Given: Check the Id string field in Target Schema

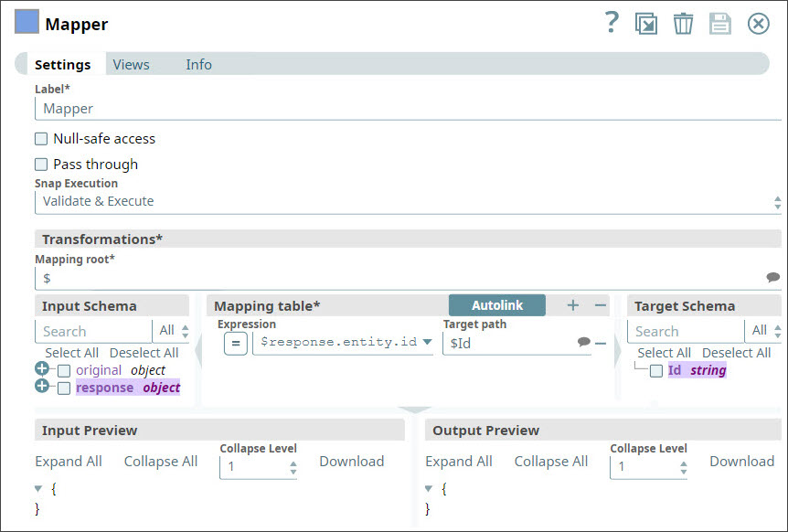Looking at the screenshot, I should (x=656, y=369).
